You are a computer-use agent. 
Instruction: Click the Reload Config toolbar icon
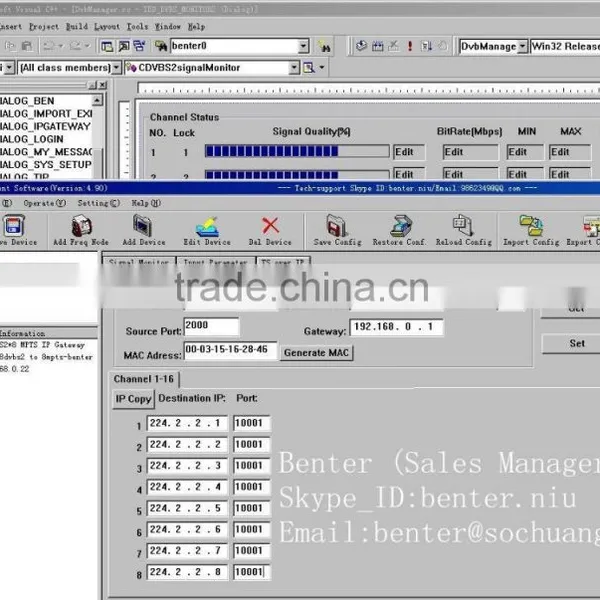click(463, 226)
